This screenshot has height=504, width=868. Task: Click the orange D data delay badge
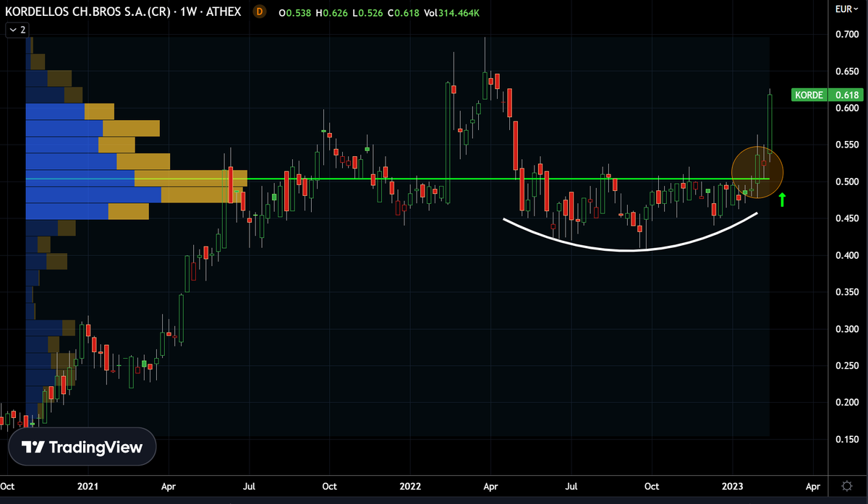click(260, 12)
